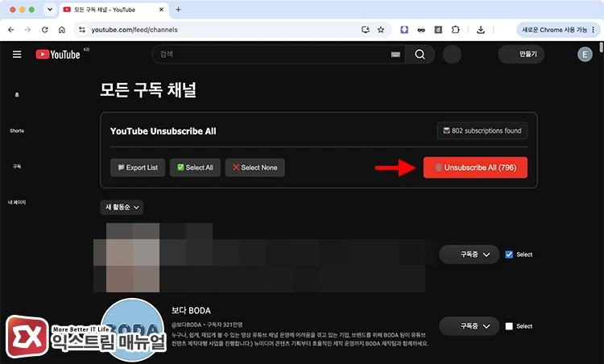Check Select checkbox for 보다 BODA
This screenshot has width=604, height=364.
pos(509,326)
